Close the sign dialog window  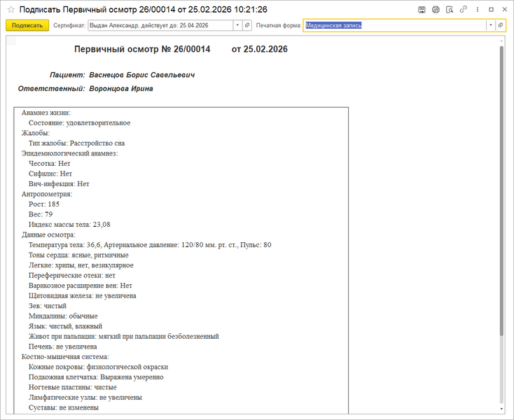505,10
